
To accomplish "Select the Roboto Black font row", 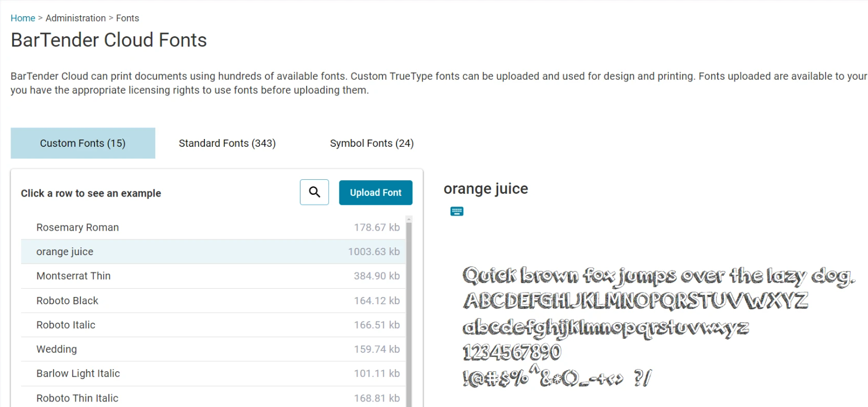I will point(213,300).
